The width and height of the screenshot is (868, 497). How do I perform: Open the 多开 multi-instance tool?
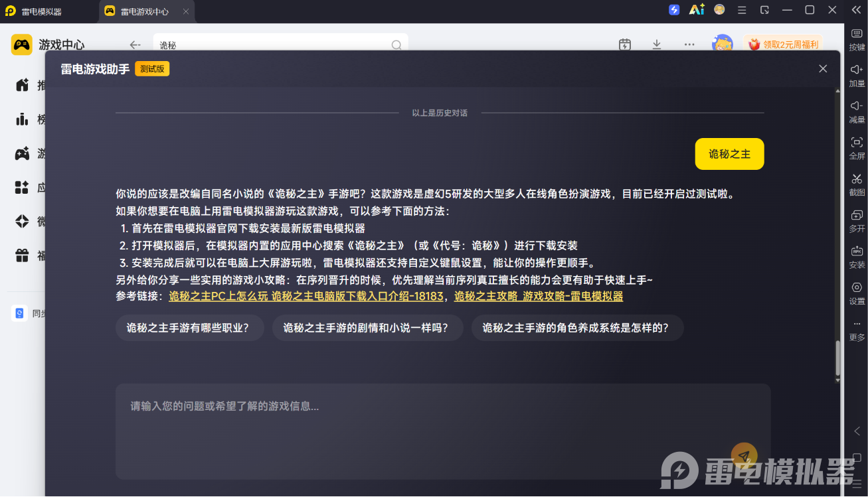tap(857, 215)
